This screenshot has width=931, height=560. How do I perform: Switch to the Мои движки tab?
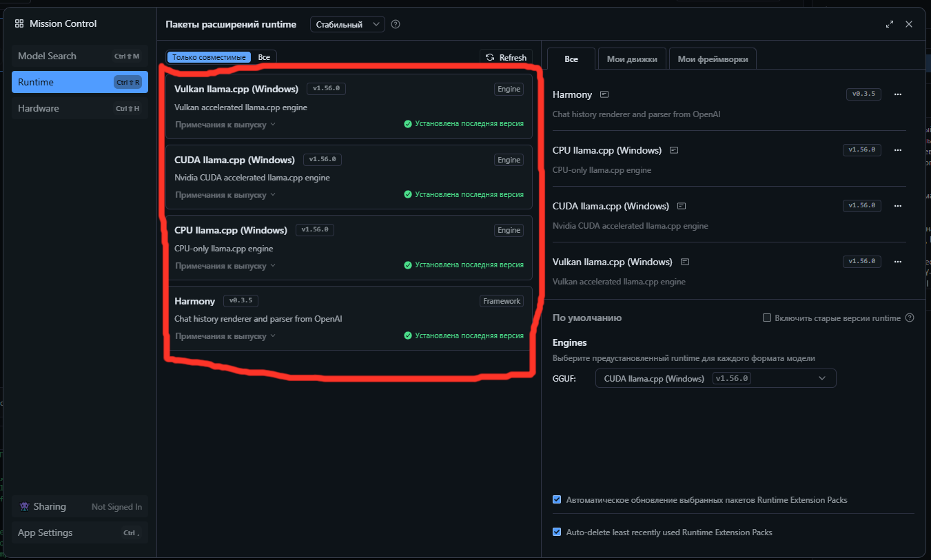pos(632,59)
